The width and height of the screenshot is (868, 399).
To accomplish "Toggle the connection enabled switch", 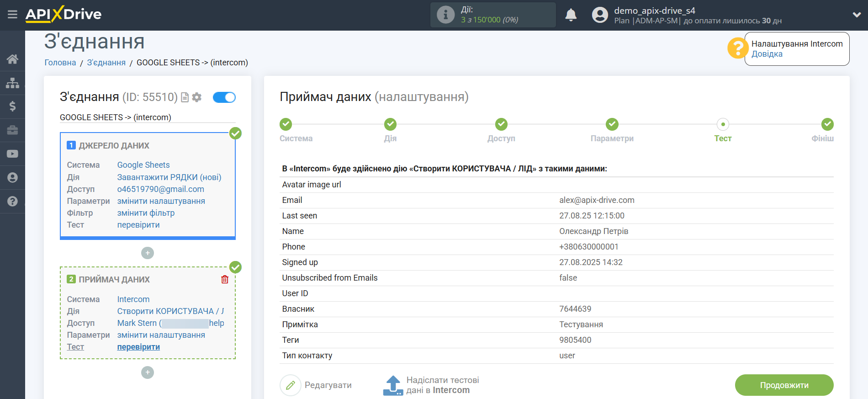I will [224, 97].
